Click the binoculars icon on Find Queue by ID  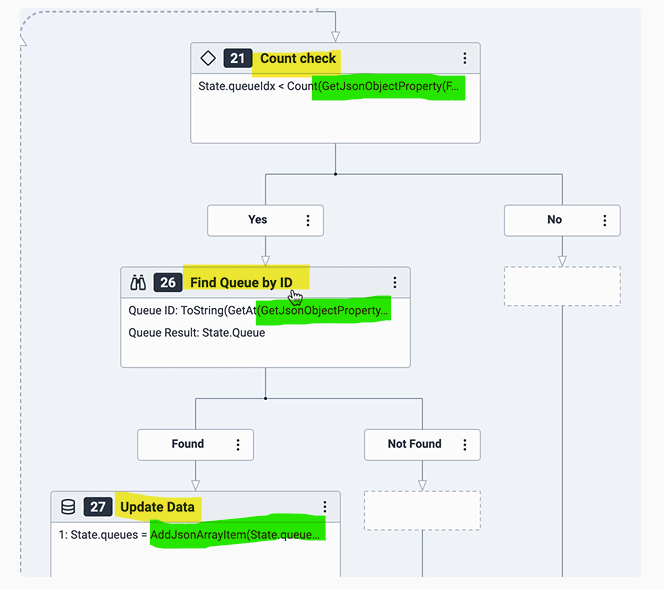(139, 283)
